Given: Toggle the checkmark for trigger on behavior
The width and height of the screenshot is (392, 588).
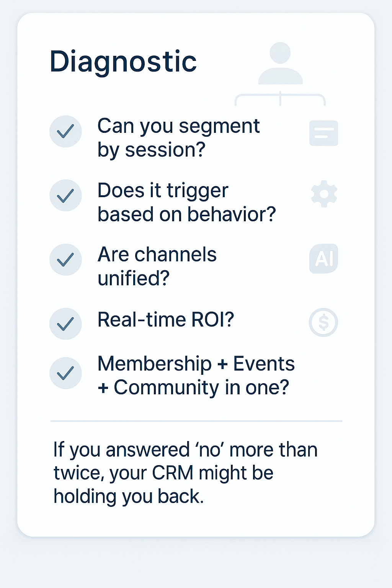Looking at the screenshot, I should [x=65, y=195].
